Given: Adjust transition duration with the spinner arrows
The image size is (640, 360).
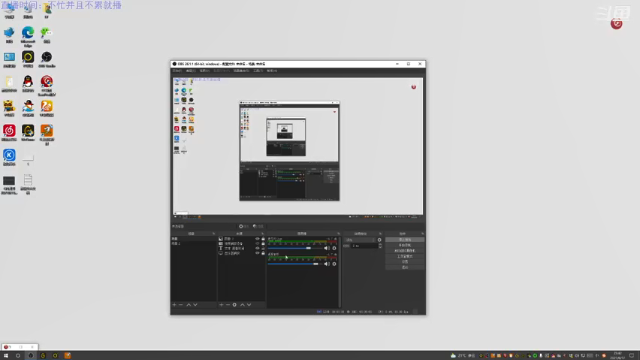Looking at the screenshot, I should pyautogui.click(x=380, y=246).
